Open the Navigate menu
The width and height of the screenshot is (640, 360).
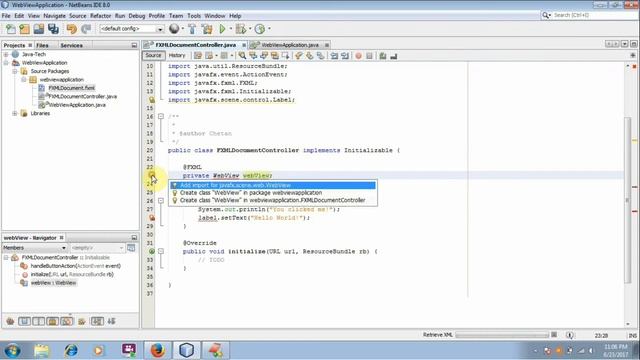54,16
